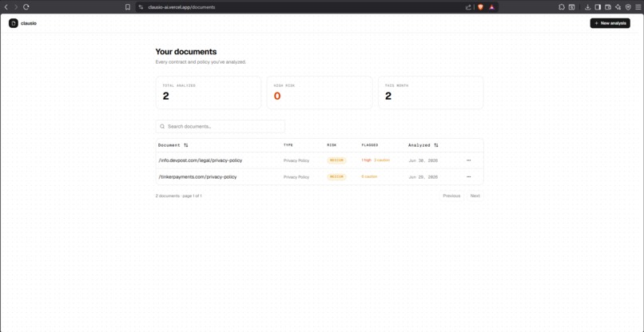Click the Medium risk badge for devpost

pyautogui.click(x=337, y=160)
